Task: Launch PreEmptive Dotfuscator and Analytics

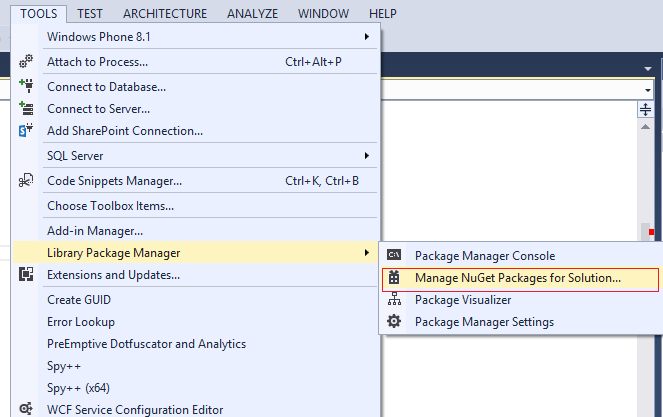Action: 195,343
